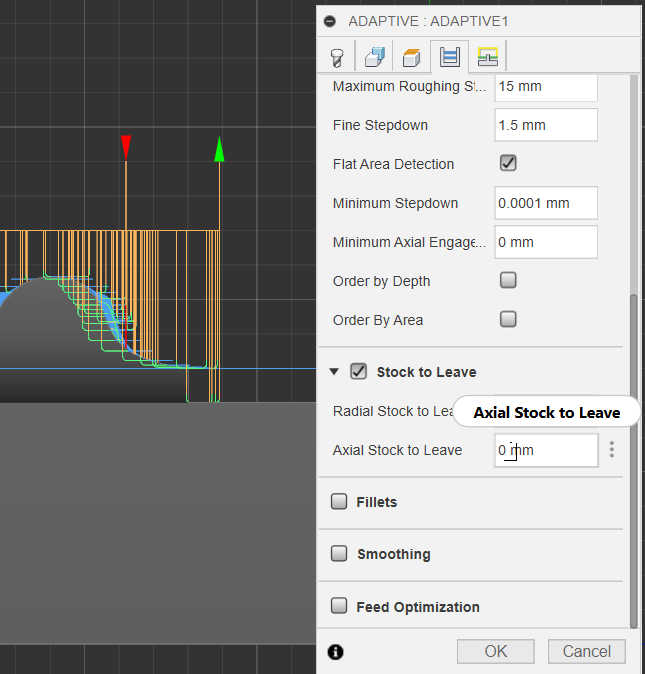Open the three-dot menu beside Axial Stock to Leave
The height and width of the screenshot is (674, 645).
click(x=612, y=450)
